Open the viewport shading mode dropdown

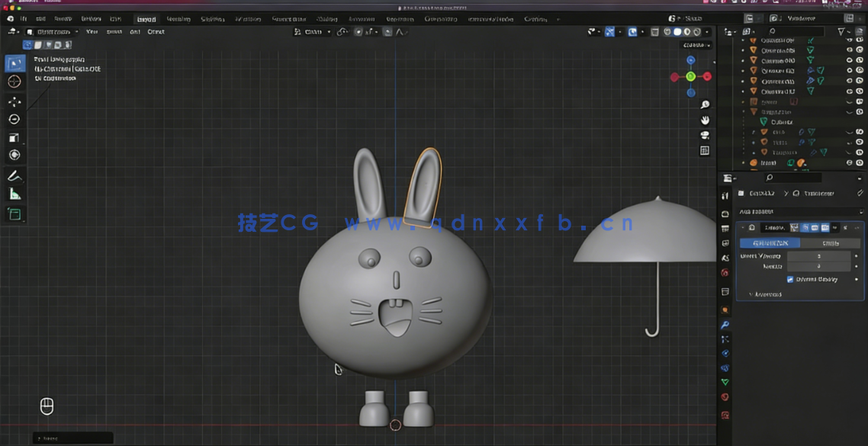706,31
